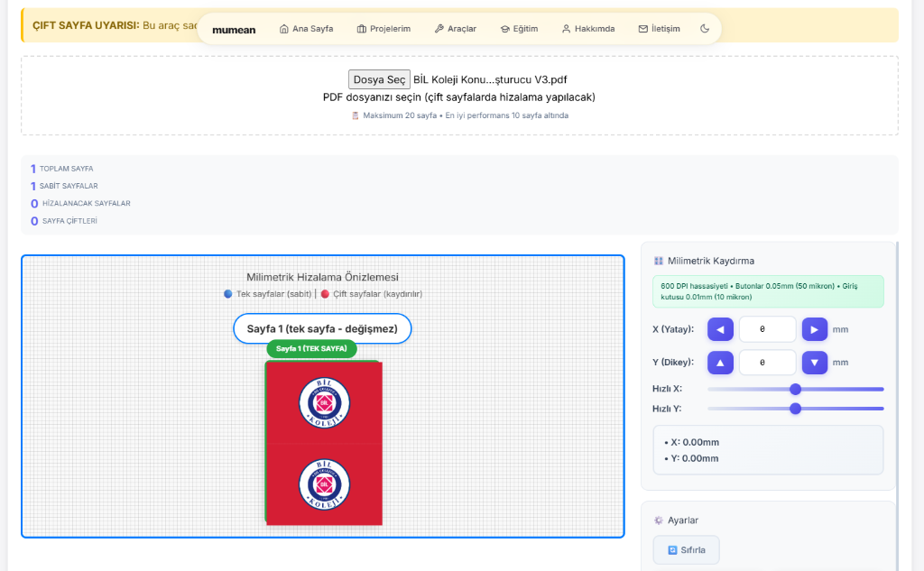Open the İletişim menu item

point(660,29)
